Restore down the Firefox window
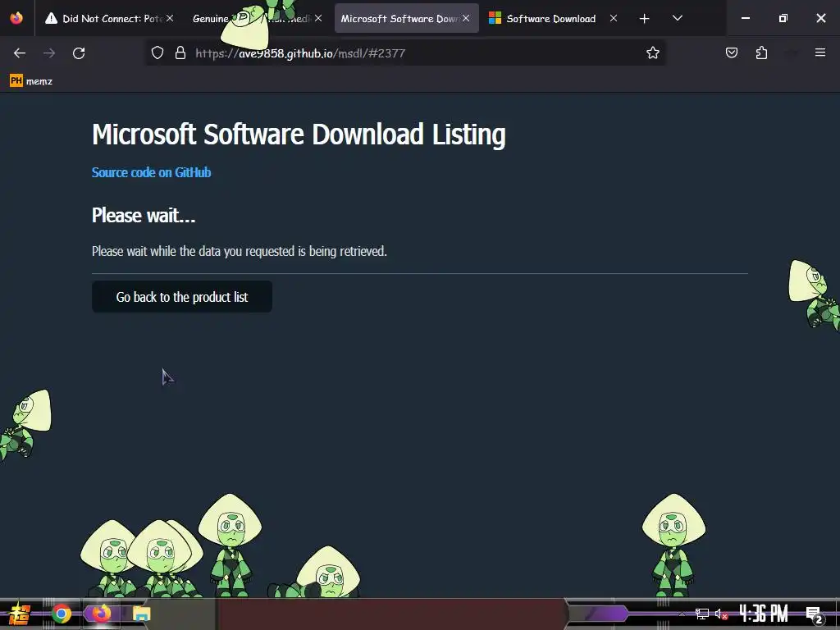The height and width of the screenshot is (630, 840). pyautogui.click(x=783, y=18)
